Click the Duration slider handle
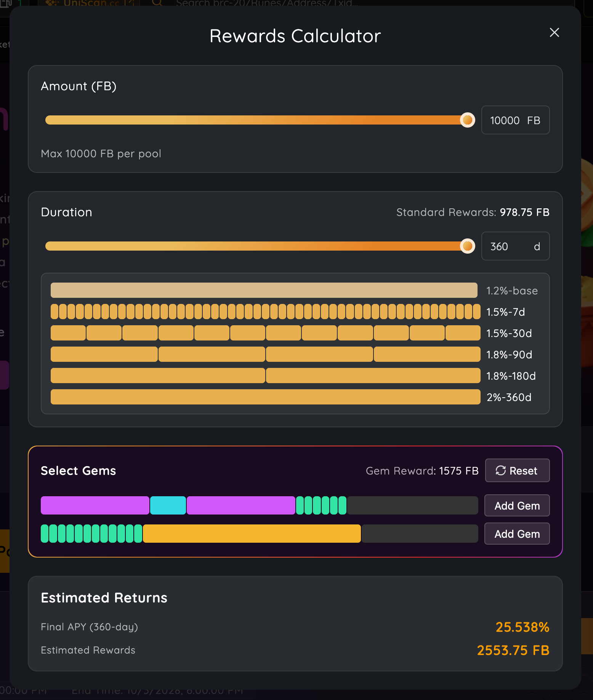593x700 pixels. (x=467, y=246)
